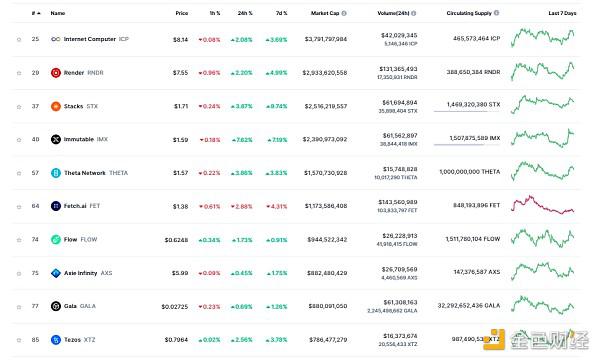Image resolution: width=600 pixels, height=361 pixels.
Task: Toggle watchlist star for Gala
Action: [19, 307]
